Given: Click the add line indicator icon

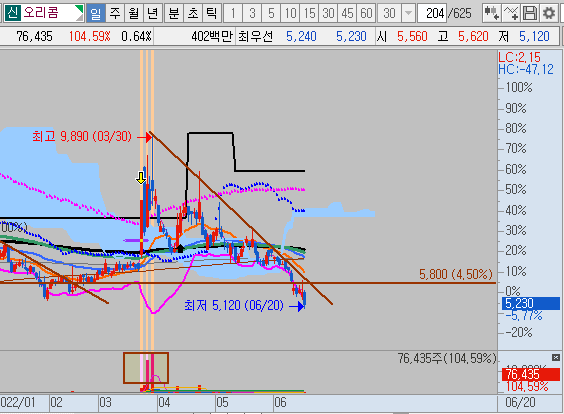Looking at the screenshot, I should click(510, 13).
